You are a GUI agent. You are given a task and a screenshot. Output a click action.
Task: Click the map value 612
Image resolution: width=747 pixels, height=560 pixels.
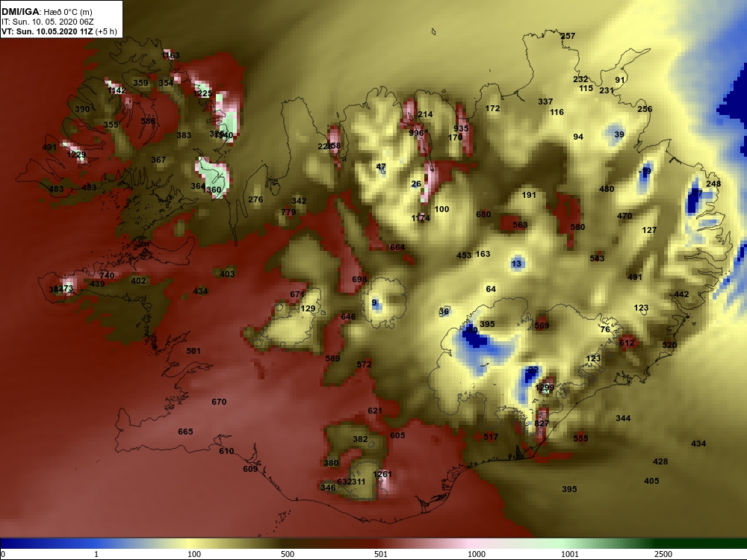(x=627, y=343)
